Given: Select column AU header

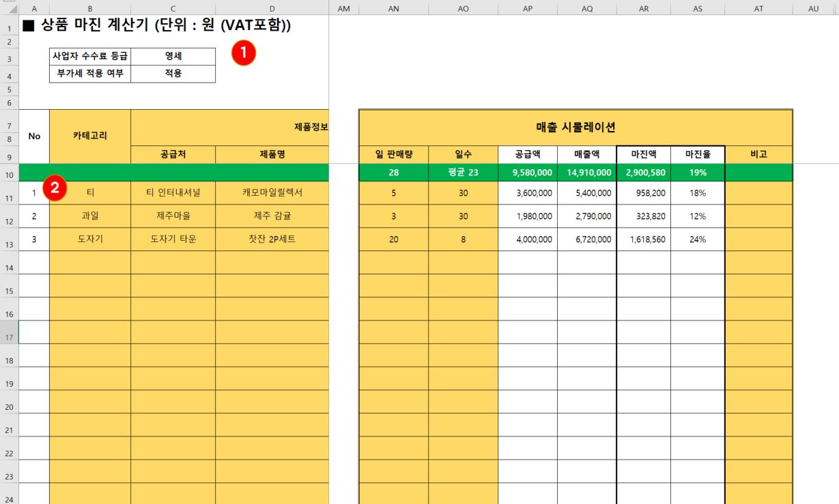Looking at the screenshot, I should click(813, 8).
